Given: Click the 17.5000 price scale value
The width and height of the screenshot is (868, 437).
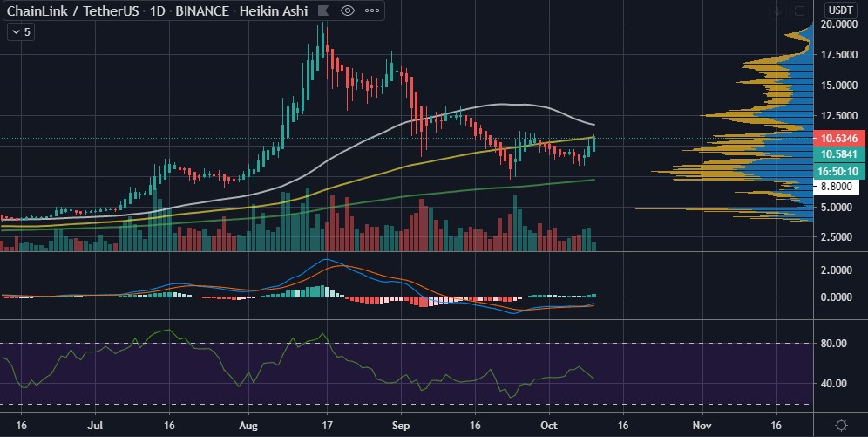Looking at the screenshot, I should click(839, 55).
